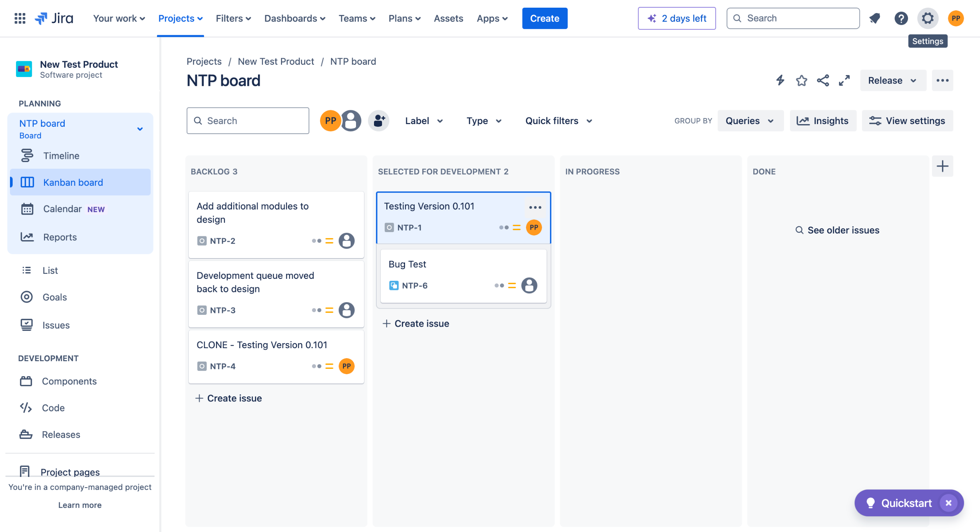
Task: Focus the global Search field
Action: coord(793,18)
